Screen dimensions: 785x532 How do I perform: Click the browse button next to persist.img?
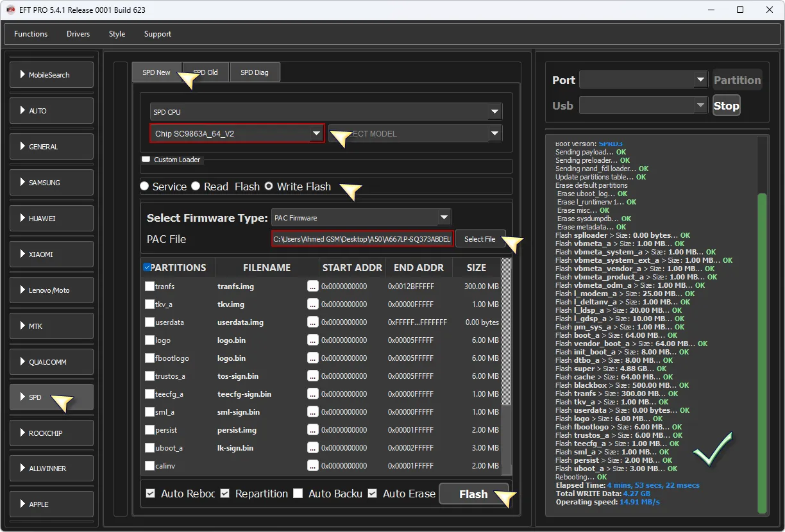(x=312, y=430)
